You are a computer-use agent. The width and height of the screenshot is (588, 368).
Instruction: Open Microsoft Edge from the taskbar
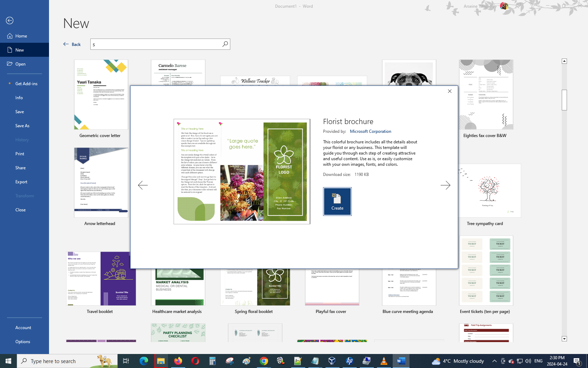(143, 361)
